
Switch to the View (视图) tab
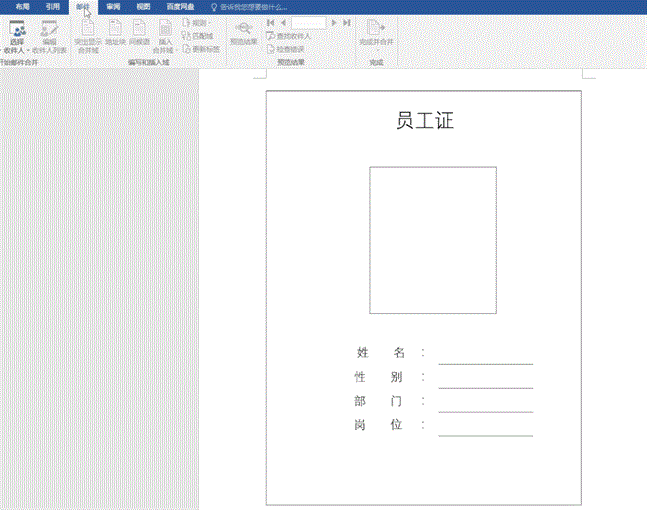(x=144, y=6)
